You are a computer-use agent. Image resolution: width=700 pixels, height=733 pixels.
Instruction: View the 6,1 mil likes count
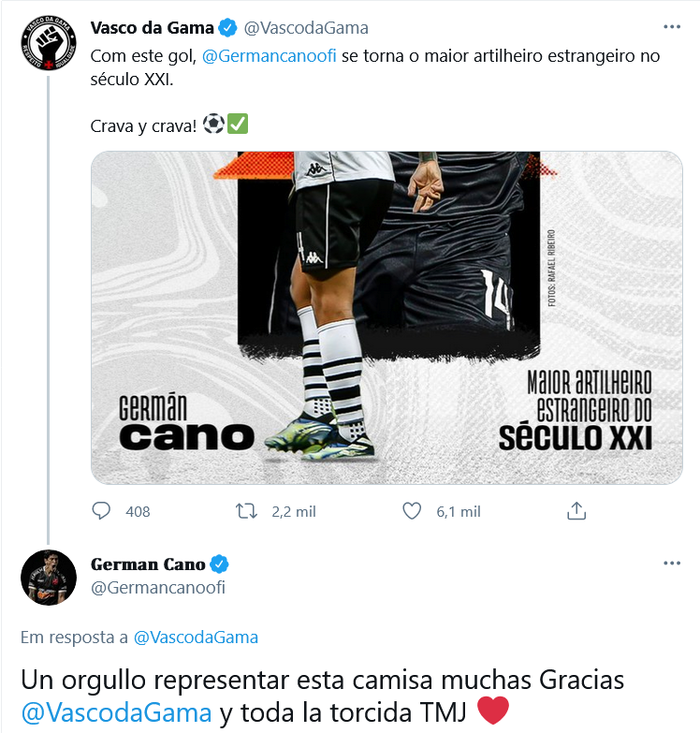click(459, 512)
